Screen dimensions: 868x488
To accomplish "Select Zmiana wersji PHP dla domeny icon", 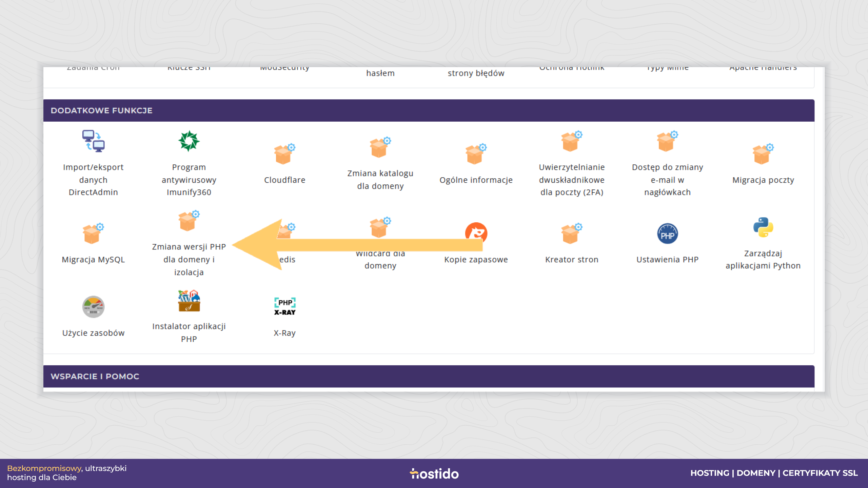I will click(x=189, y=221).
